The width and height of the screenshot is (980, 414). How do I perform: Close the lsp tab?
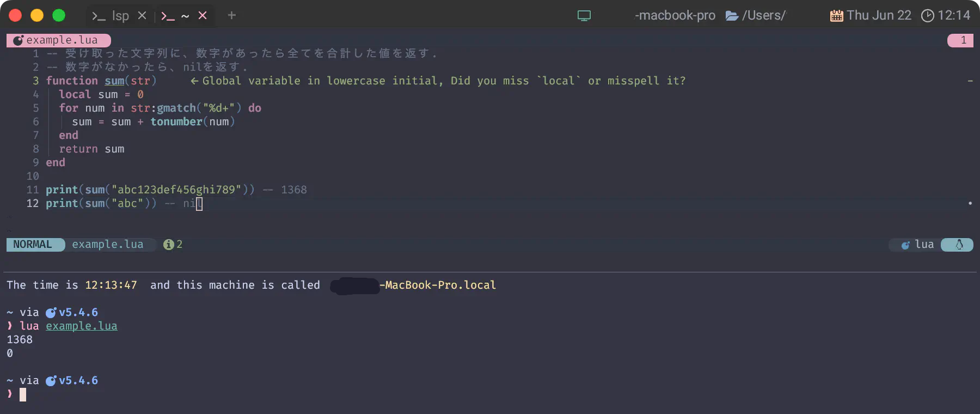pyautogui.click(x=142, y=16)
